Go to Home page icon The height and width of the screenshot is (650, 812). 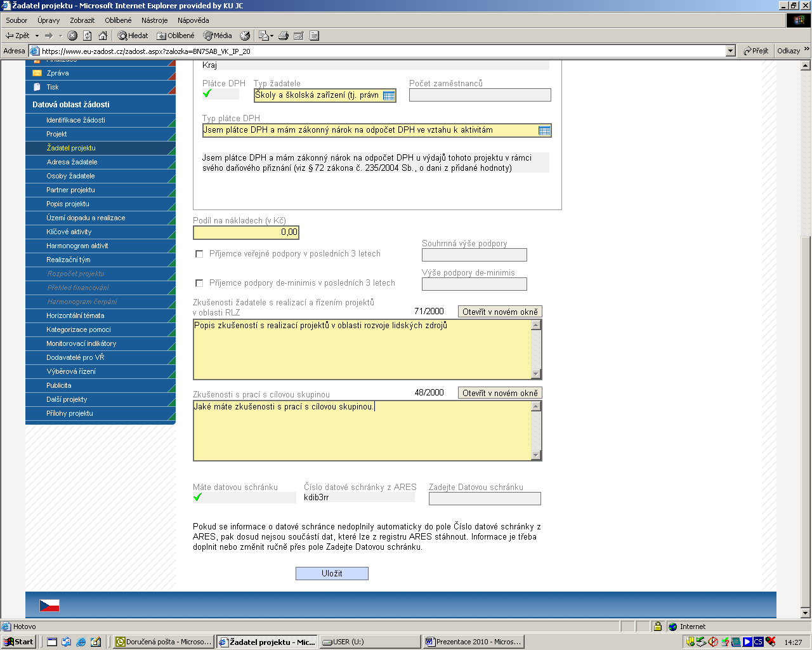pyautogui.click(x=103, y=36)
